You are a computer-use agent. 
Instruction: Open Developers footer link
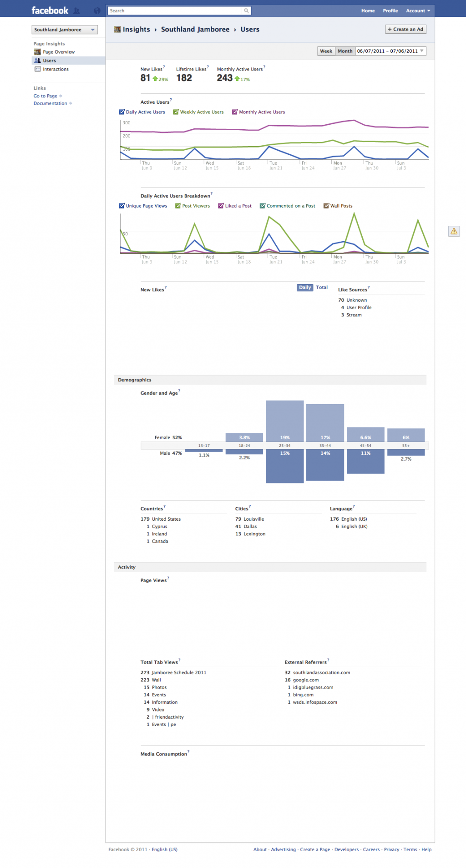[346, 849]
